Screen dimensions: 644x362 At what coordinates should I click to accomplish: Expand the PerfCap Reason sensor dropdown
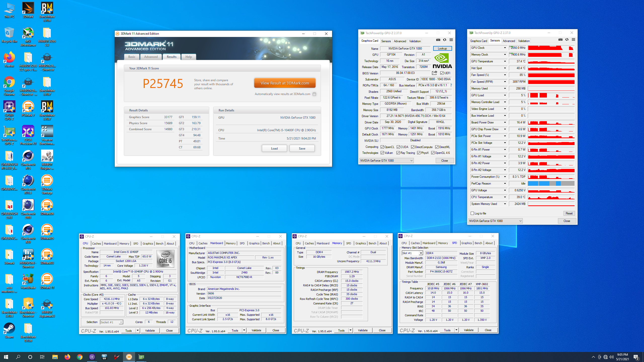click(x=505, y=184)
